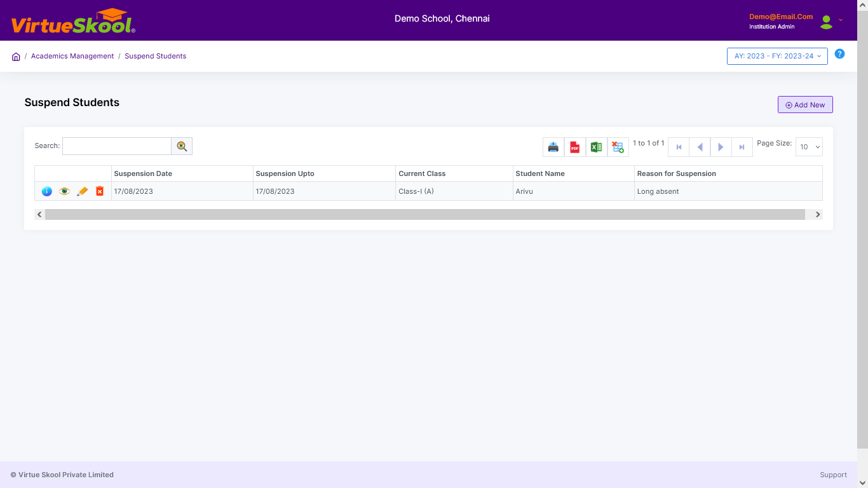Sort by Suspension Upto column header
The height and width of the screenshot is (488, 868).
tap(324, 173)
